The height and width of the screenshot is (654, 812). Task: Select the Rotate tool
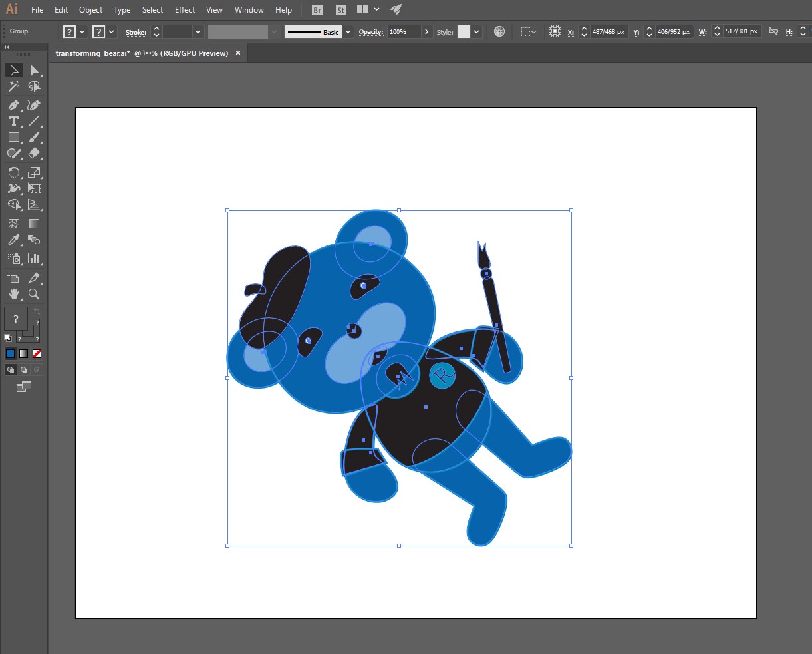point(13,172)
